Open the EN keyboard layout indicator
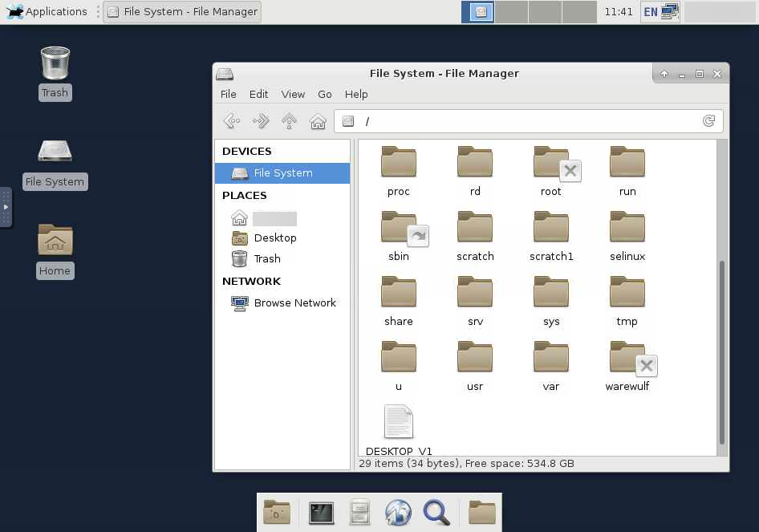 coord(651,12)
